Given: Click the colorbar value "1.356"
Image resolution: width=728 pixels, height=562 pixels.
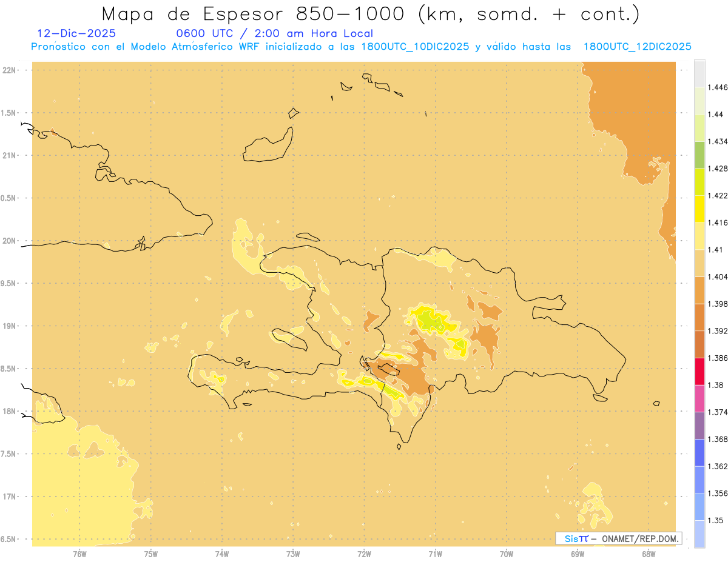Looking at the screenshot, I should click(x=718, y=493).
